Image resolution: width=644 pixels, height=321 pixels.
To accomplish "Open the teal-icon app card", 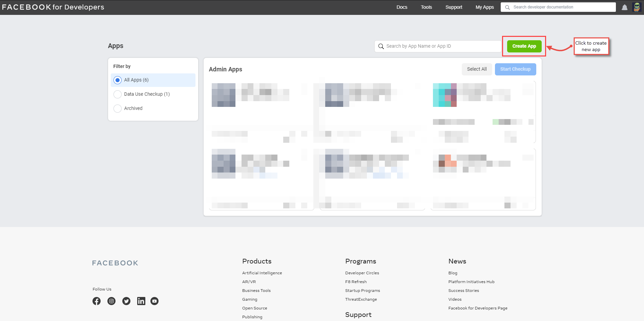I will [483, 112].
